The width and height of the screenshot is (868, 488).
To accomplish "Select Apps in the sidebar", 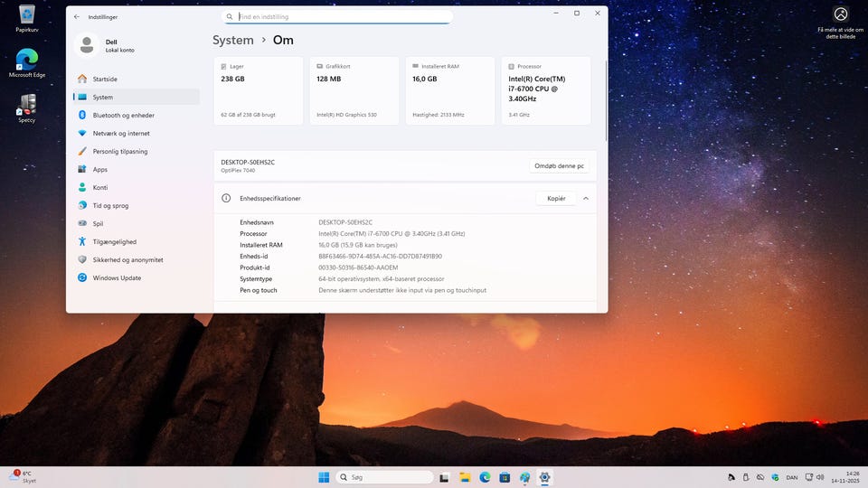I will coord(99,169).
